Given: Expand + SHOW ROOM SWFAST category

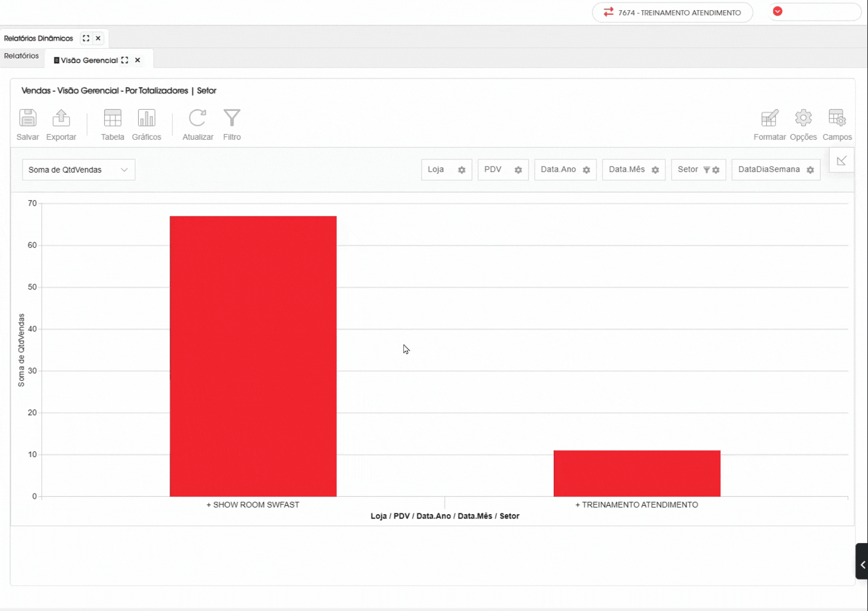Looking at the screenshot, I should pyautogui.click(x=253, y=505).
